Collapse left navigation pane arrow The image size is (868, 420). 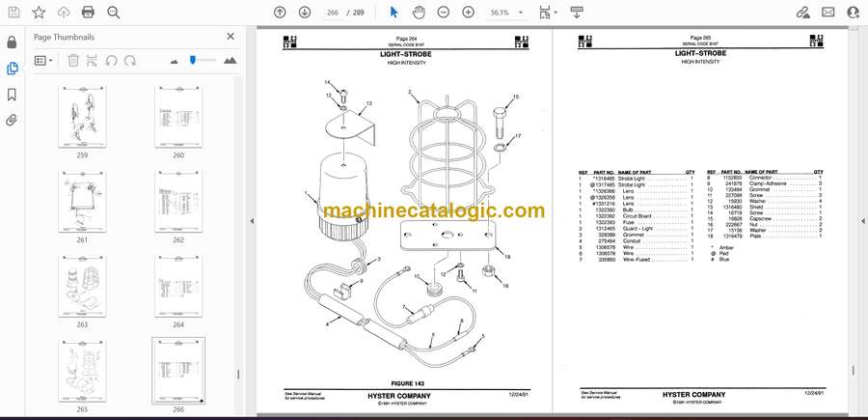click(x=252, y=221)
